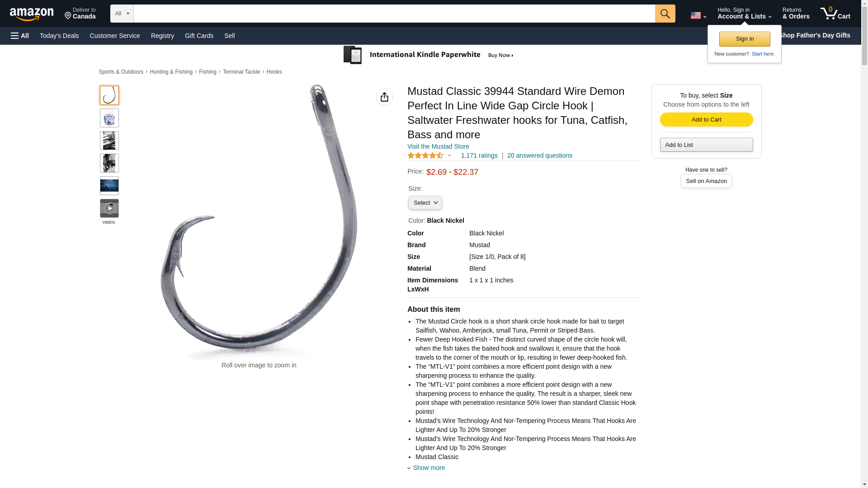The image size is (868, 488).
Task: Expand the Account & Lists menu
Action: pos(744,13)
